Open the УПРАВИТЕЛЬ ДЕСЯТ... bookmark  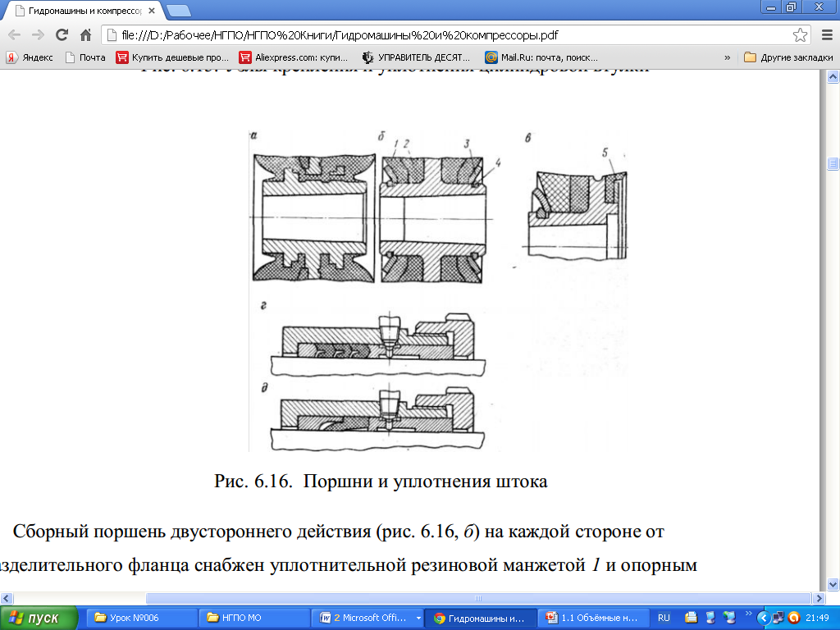click(x=416, y=57)
